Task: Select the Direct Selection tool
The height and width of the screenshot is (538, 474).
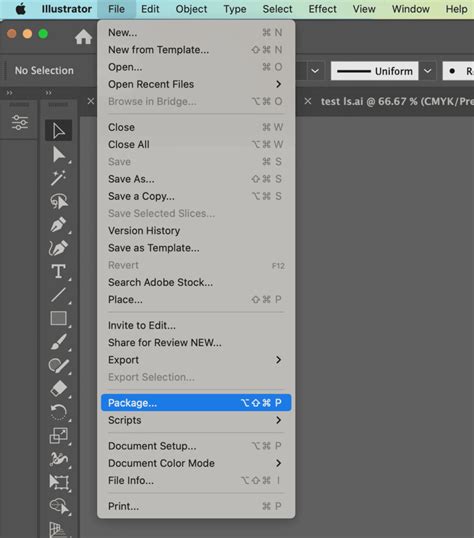Action: (58, 154)
